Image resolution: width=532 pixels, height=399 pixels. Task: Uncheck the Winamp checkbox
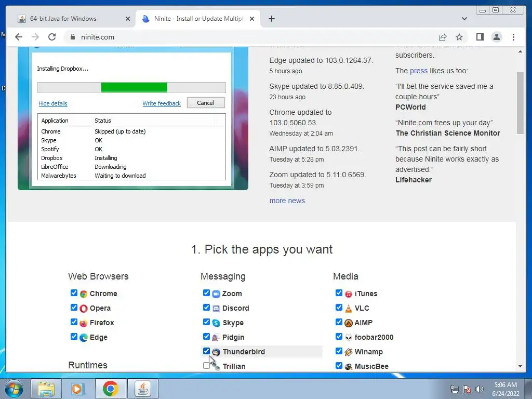(339, 351)
